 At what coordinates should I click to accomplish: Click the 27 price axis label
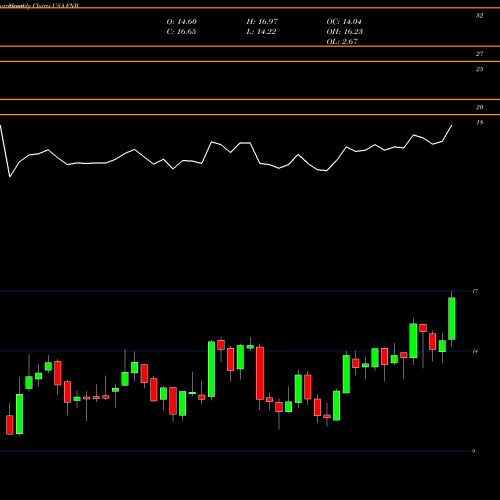pyautogui.click(x=479, y=54)
